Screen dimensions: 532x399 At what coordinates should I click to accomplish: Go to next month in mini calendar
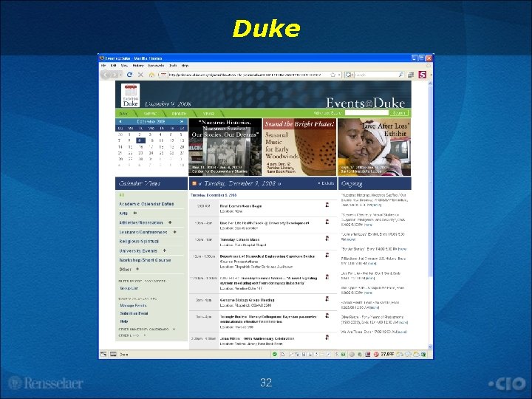pyautogui.click(x=182, y=121)
